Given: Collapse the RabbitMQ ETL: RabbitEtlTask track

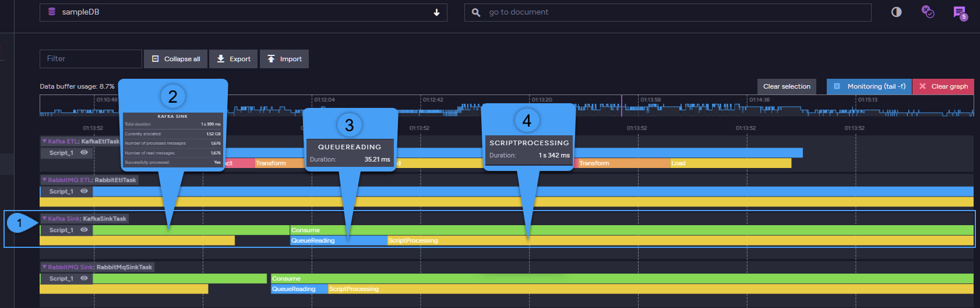Looking at the screenshot, I should tap(44, 180).
